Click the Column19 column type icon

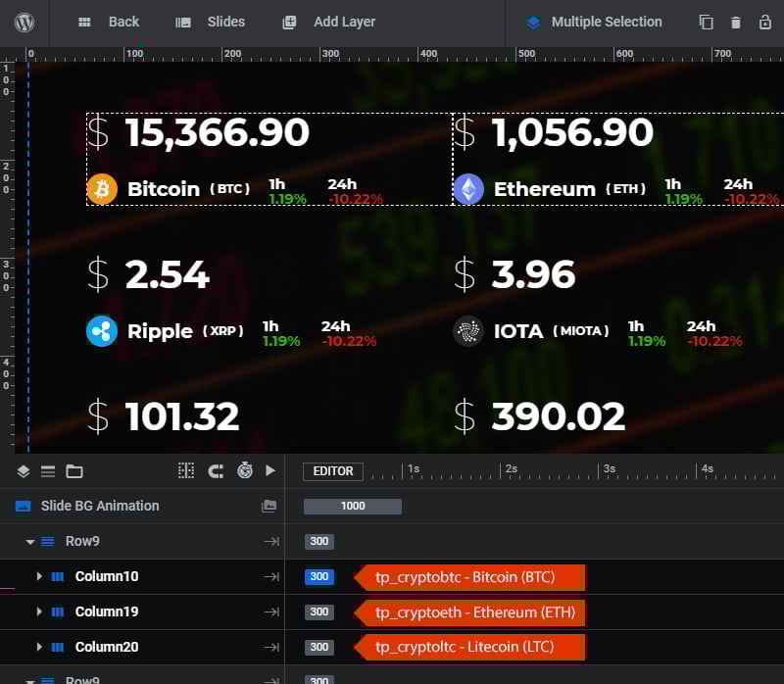pyautogui.click(x=58, y=611)
